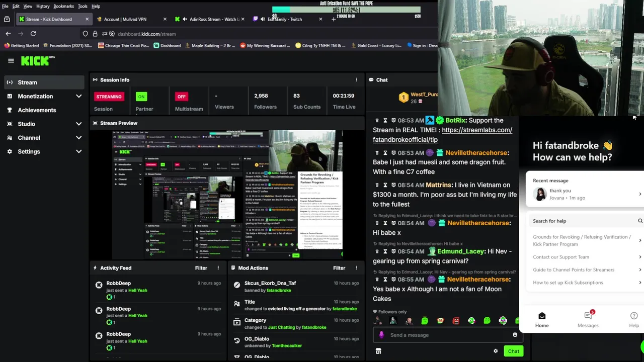Screen dimensions: 644x362
Task: Click the Anti Eviction Fund progress bar
Action: [x=346, y=10]
